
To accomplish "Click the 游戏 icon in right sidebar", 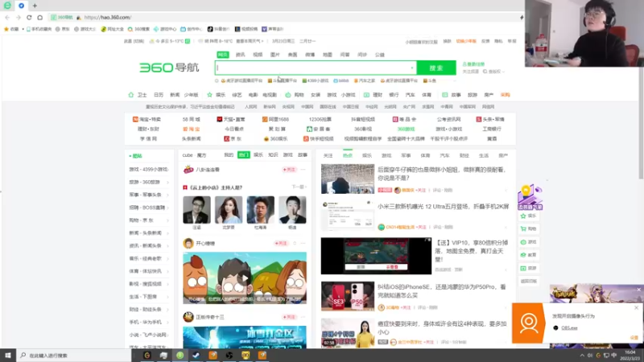I will [523, 242].
